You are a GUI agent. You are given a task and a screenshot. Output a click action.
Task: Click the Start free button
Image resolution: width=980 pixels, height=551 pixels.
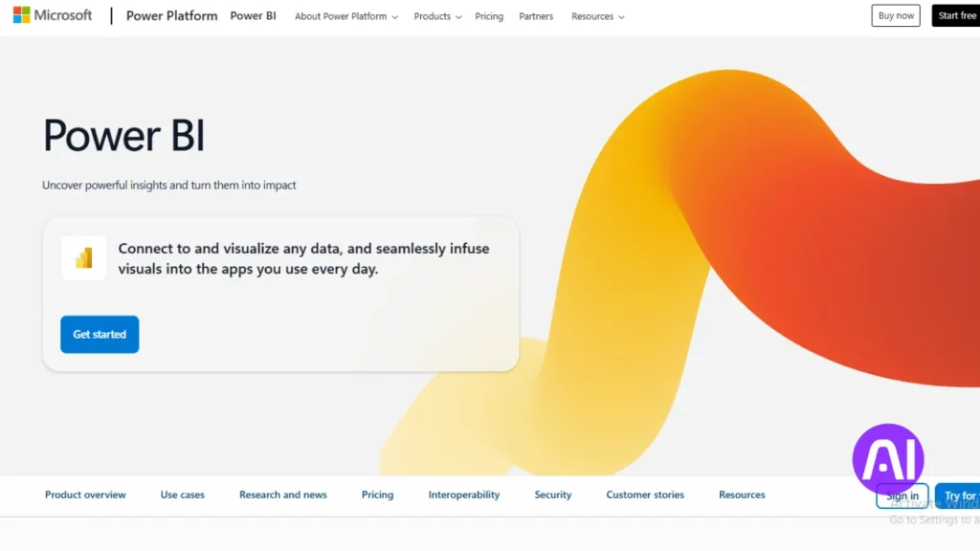pyautogui.click(x=955, y=14)
